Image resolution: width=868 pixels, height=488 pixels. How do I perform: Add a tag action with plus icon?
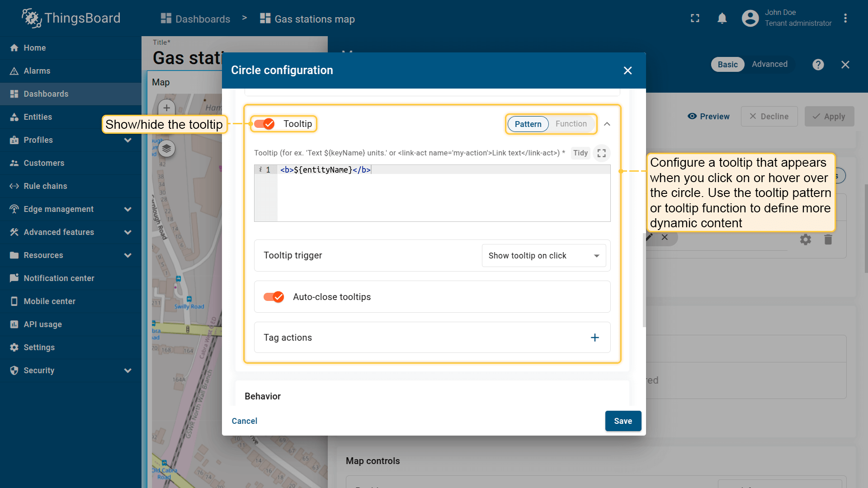594,338
